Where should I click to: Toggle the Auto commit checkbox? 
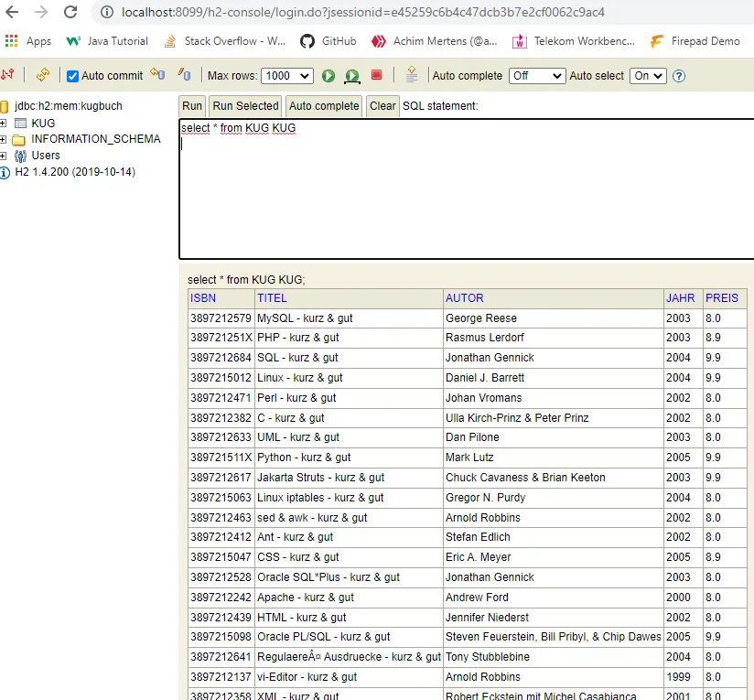click(72, 76)
